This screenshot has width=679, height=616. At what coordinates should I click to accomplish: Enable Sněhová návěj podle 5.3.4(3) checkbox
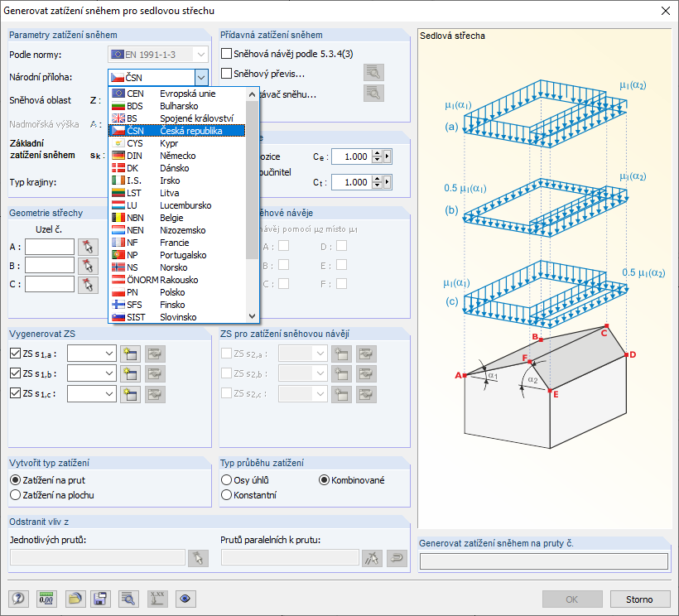click(x=226, y=54)
